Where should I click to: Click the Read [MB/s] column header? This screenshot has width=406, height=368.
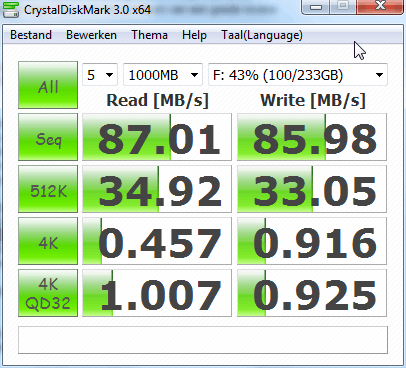click(x=157, y=100)
